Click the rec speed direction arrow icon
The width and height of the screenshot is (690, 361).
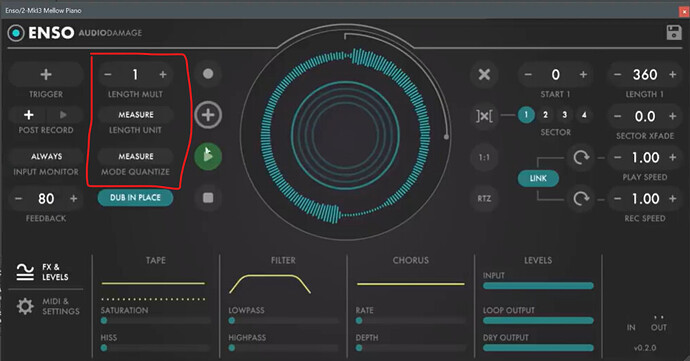coord(581,199)
